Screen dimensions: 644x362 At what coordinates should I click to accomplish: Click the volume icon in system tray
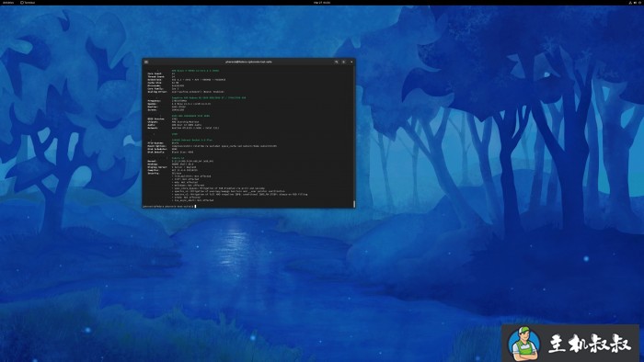tap(635, 3)
